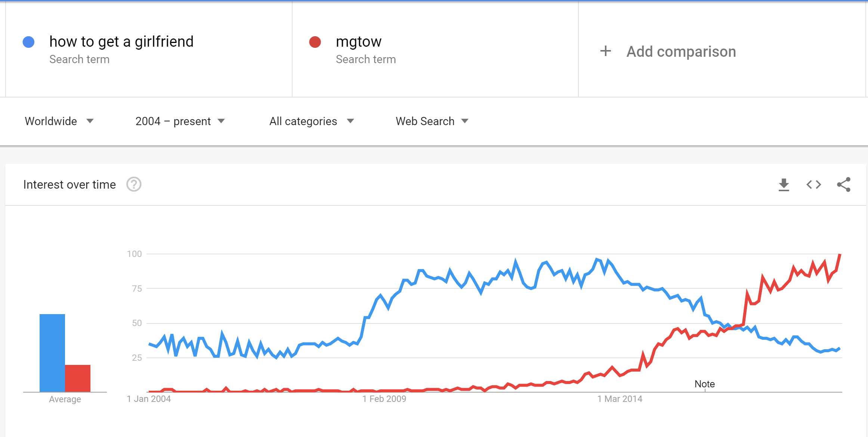Open the embed code icon
868x437 pixels.
[x=813, y=185]
